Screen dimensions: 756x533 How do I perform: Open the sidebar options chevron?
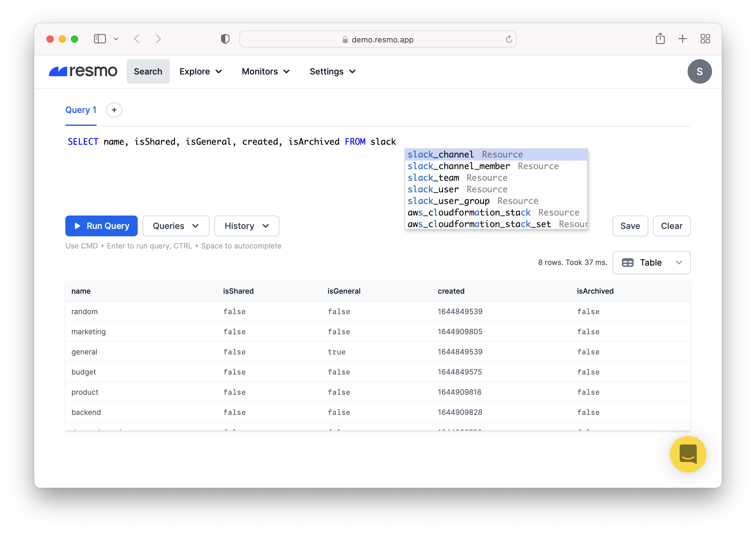click(x=116, y=39)
